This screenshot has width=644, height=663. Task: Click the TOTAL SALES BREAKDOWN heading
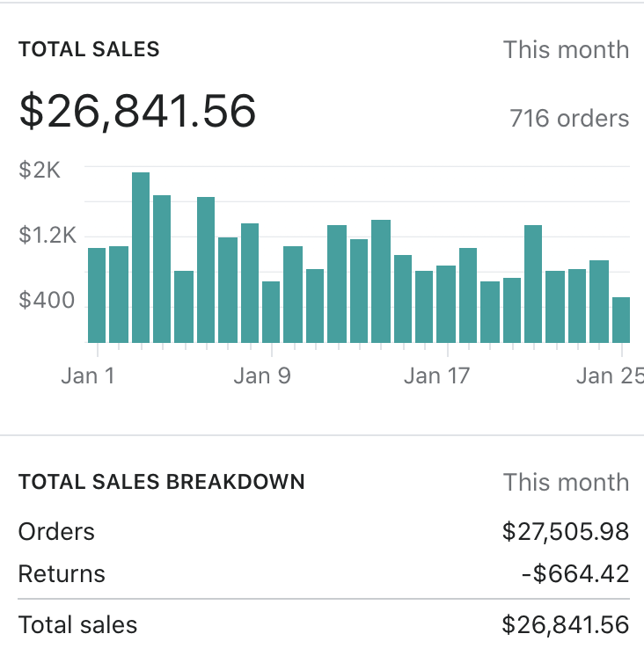click(x=162, y=482)
